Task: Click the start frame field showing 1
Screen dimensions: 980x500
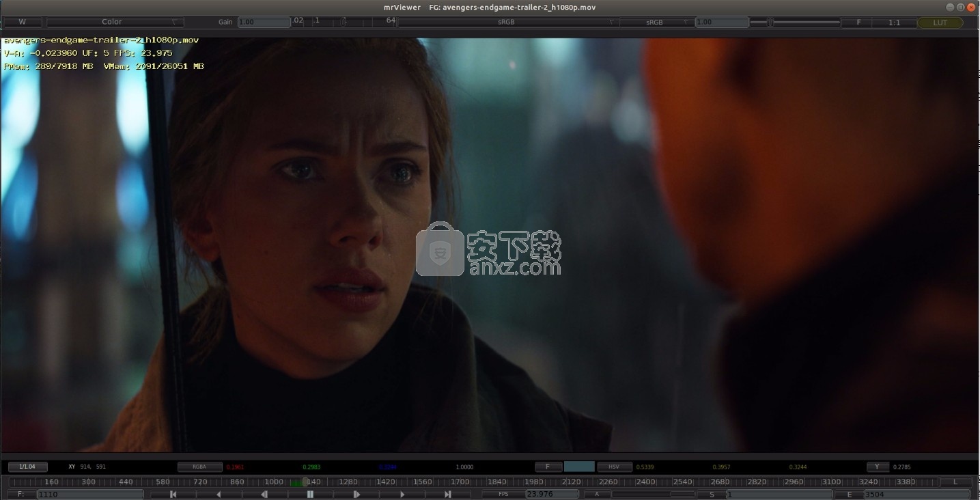Action: (x=779, y=494)
